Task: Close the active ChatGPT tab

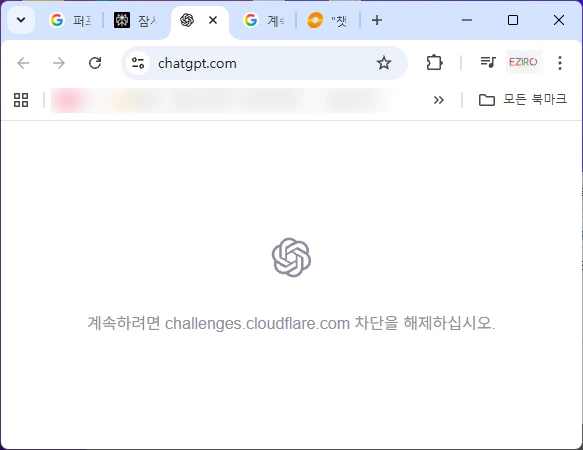Action: (x=213, y=20)
